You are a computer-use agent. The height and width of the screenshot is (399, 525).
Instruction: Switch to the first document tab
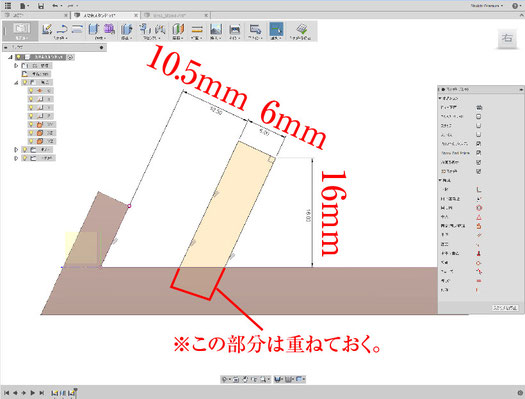(36, 15)
